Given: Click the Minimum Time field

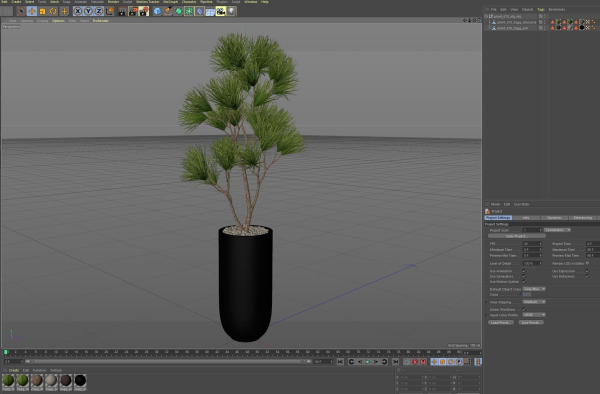Looking at the screenshot, I should [x=532, y=249].
